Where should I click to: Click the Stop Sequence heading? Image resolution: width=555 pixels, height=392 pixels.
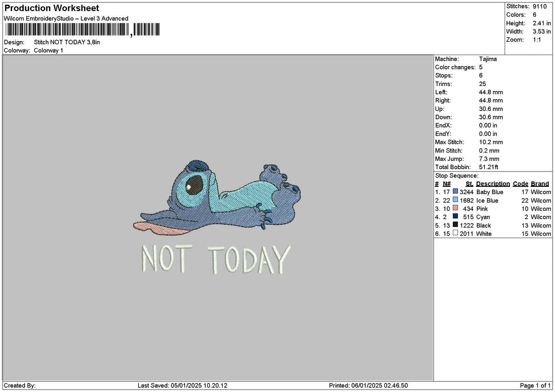[x=457, y=176]
